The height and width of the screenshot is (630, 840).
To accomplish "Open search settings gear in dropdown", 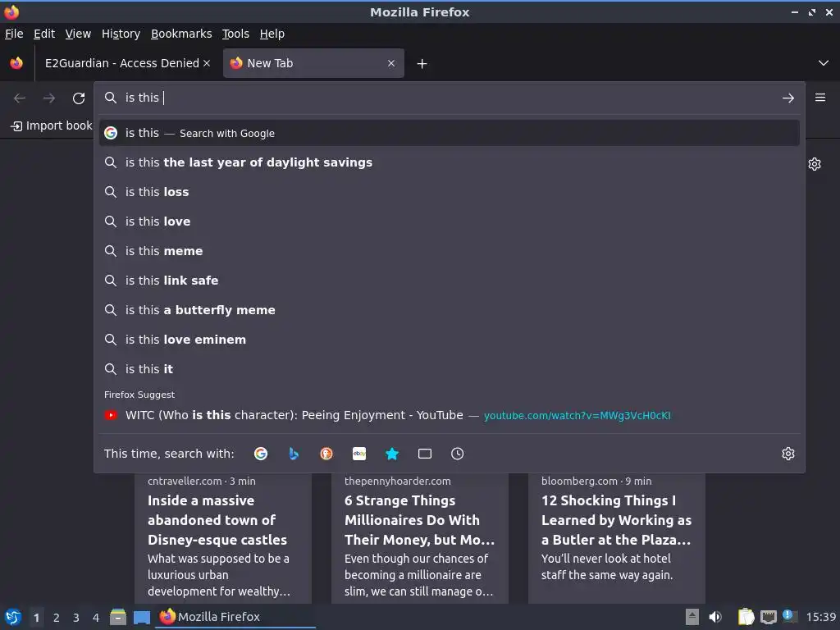I will [788, 454].
